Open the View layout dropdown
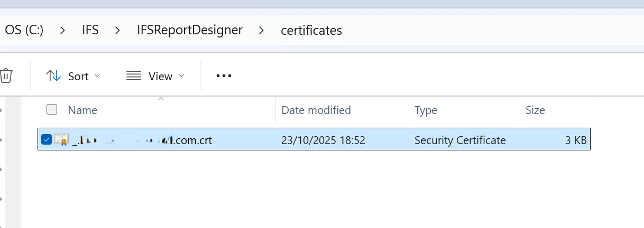Screen dimensions: 644x228 click(155, 76)
